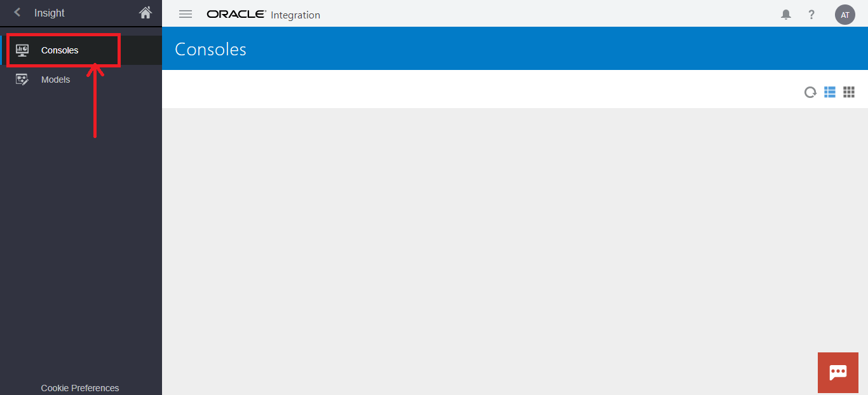Open the hamburger navigation menu
868x395 pixels.
[x=186, y=14]
